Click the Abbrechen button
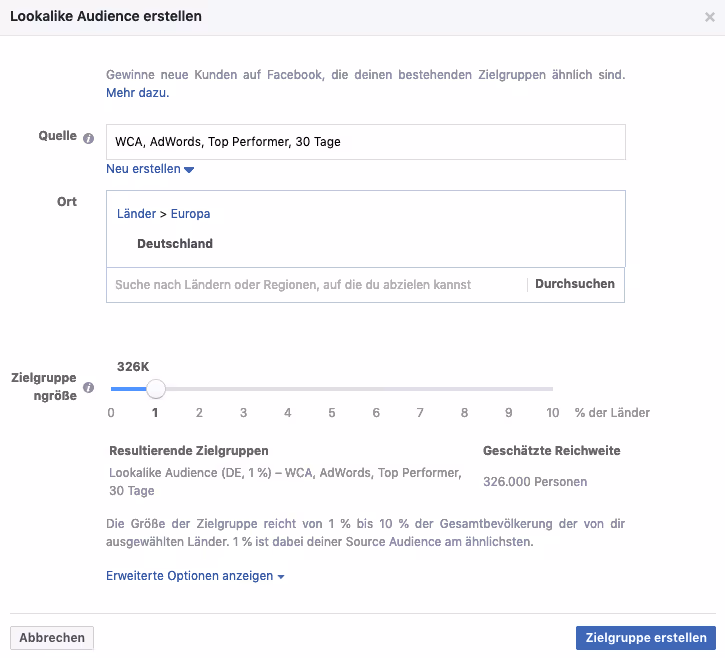This screenshot has width=725, height=658. pos(52,638)
